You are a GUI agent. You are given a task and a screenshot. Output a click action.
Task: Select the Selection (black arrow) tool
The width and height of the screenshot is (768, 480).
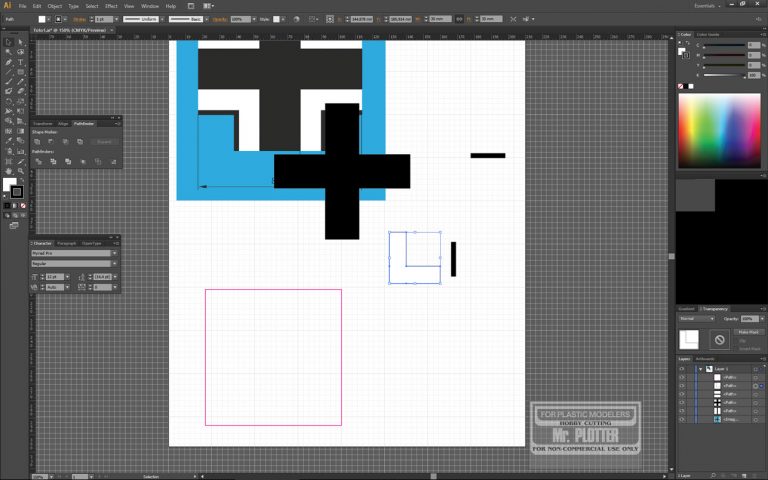(x=9, y=41)
